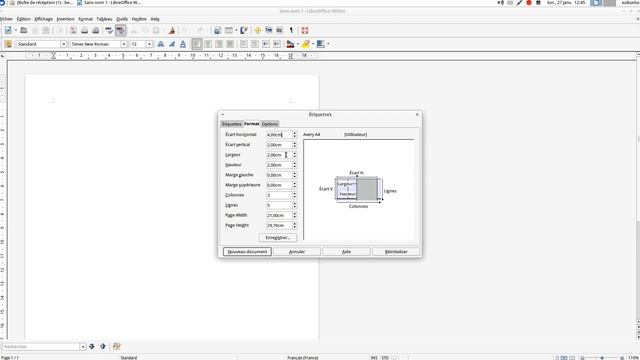
Task: Switch to the Options tab in dialog
Action: 270,124
